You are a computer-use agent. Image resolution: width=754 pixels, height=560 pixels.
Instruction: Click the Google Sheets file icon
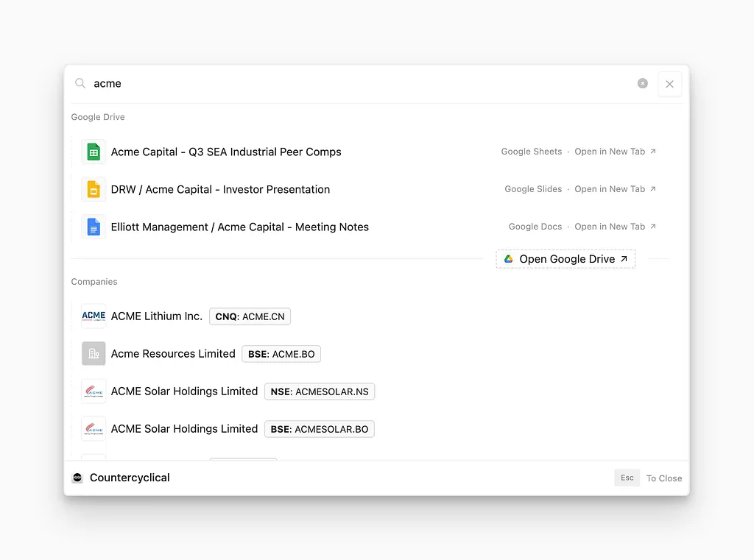94,152
